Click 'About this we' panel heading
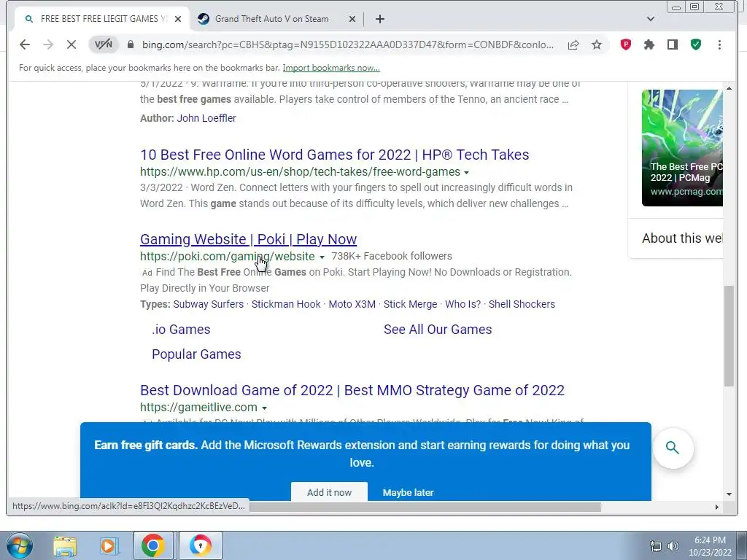The image size is (747, 560). [682, 238]
